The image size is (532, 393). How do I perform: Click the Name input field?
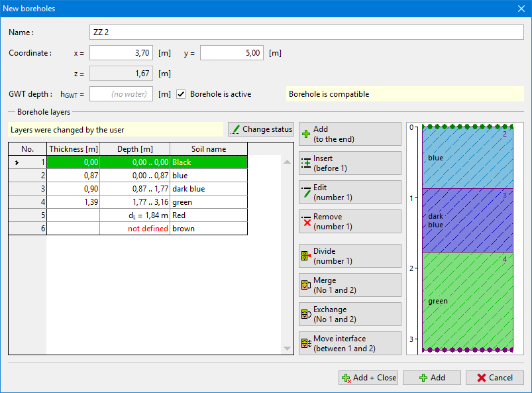(306, 32)
